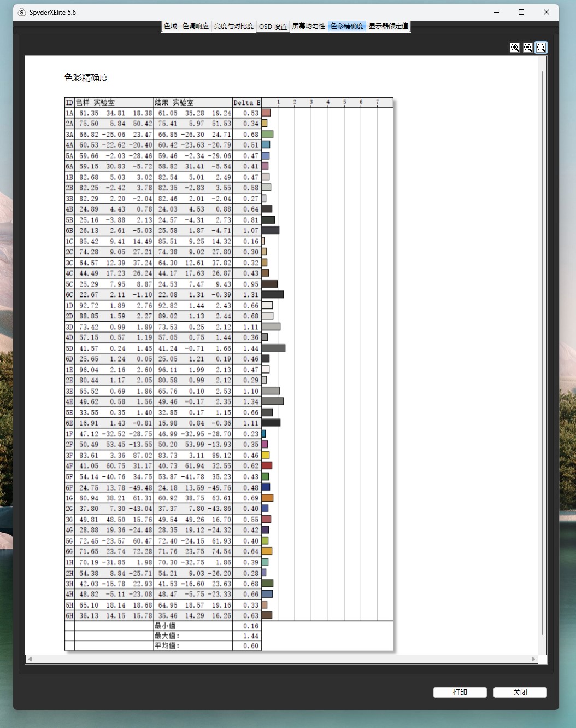Click the minimum Delta E value 0.16
Image resolution: width=576 pixels, height=728 pixels.
[251, 626]
